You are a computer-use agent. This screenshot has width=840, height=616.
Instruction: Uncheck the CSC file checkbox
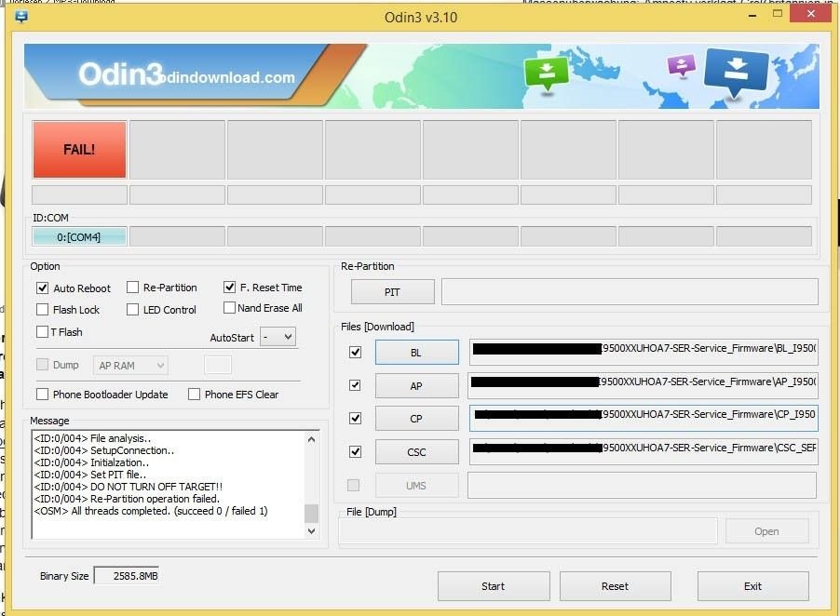click(355, 451)
